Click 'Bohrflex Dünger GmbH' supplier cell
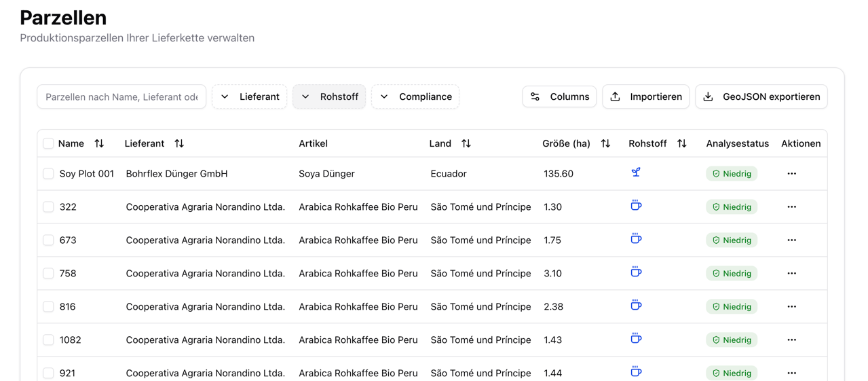The image size is (868, 381). pos(176,174)
